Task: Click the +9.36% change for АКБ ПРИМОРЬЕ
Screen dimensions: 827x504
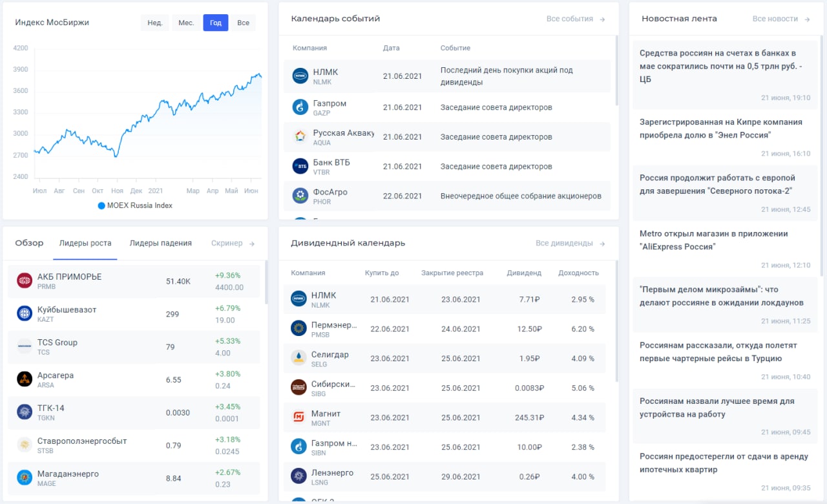Action: point(227,275)
